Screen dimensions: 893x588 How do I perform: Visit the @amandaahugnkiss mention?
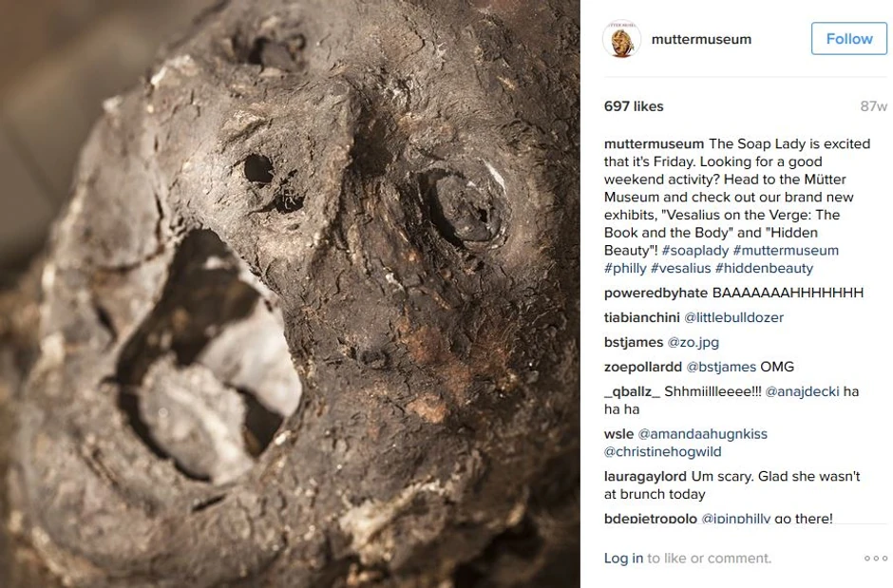coord(703,434)
